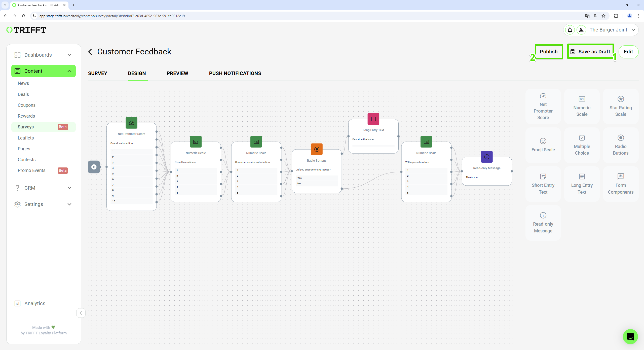644x350 pixels.
Task: Click the Thank you! message text
Action: tap(472, 177)
